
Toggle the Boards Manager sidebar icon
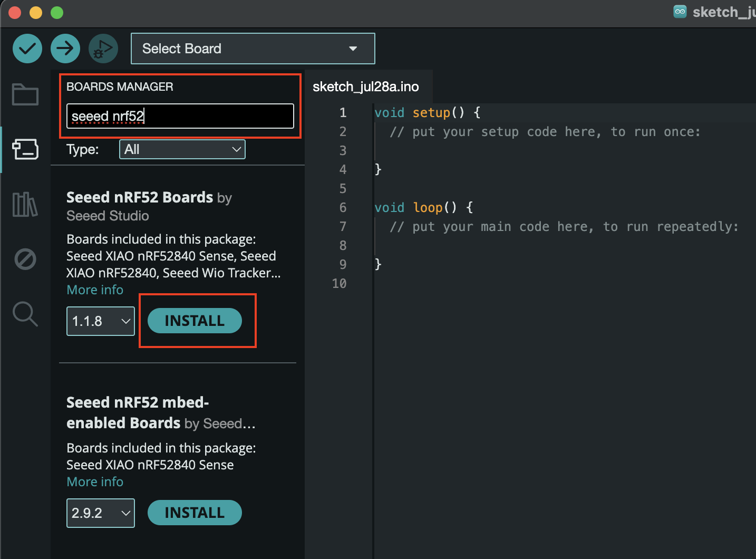click(x=25, y=149)
